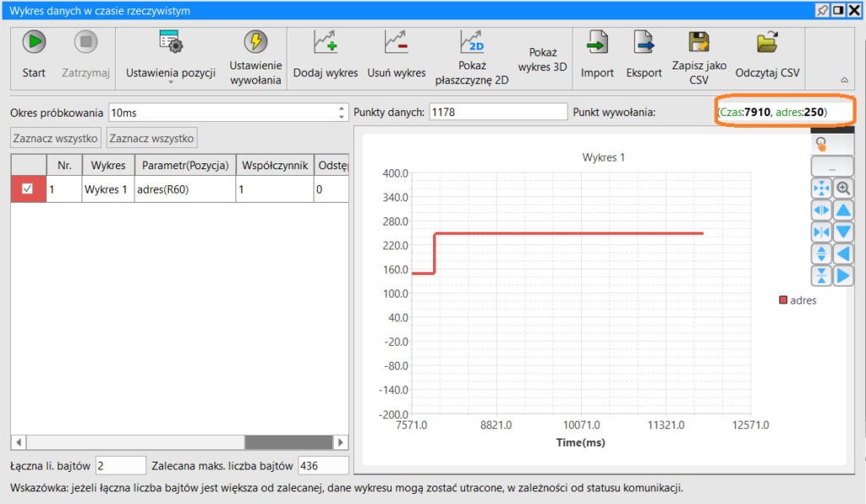Pan chart down with triangle arrow
Image resolution: width=866 pixels, height=504 pixels.
[x=843, y=232]
